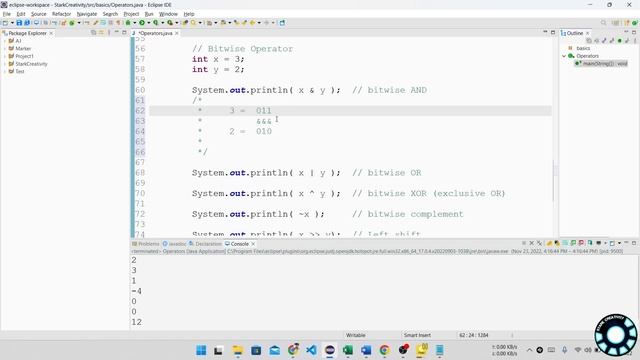
Task: Open the Display Selected Console dropdown
Action: coord(605,243)
